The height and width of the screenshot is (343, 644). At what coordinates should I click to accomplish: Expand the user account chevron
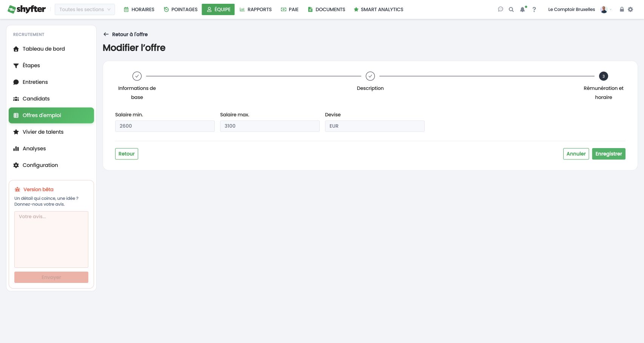(x=611, y=9)
